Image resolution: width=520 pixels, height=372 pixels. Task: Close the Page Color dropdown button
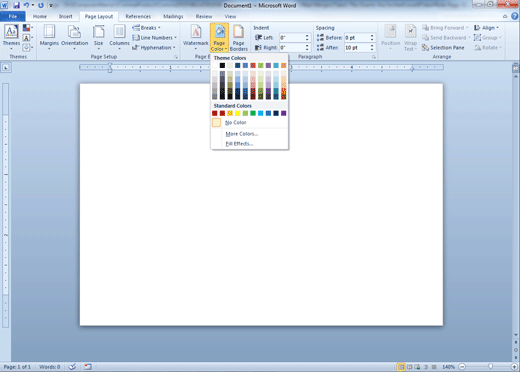point(219,37)
